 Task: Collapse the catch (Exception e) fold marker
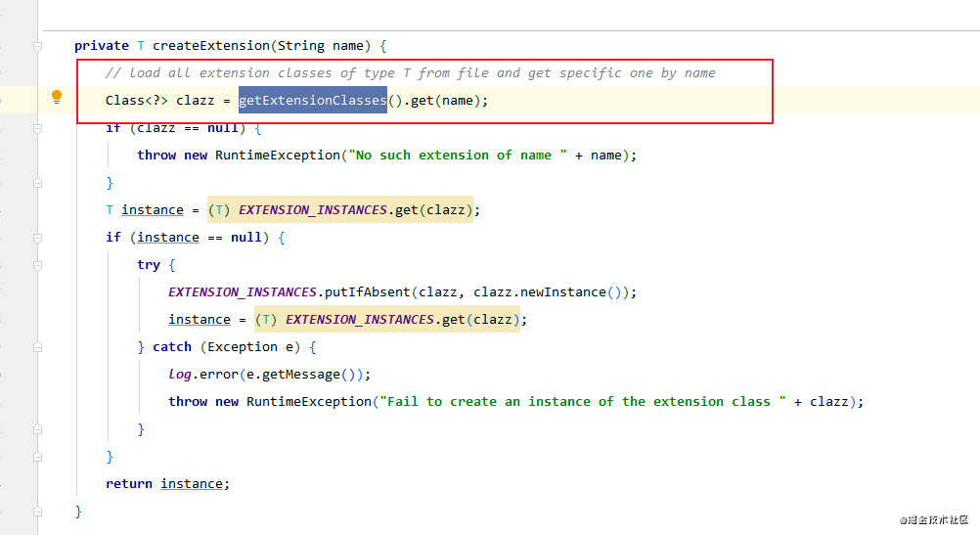[x=37, y=347]
